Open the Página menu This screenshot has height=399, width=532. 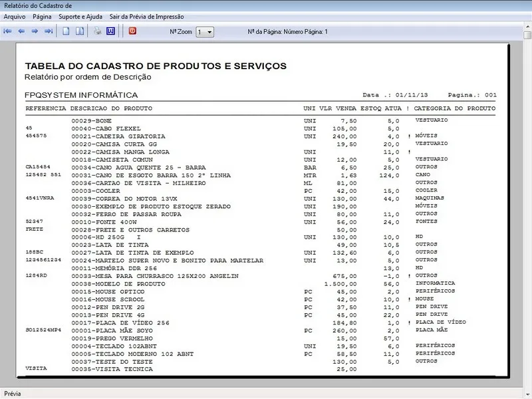42,15
